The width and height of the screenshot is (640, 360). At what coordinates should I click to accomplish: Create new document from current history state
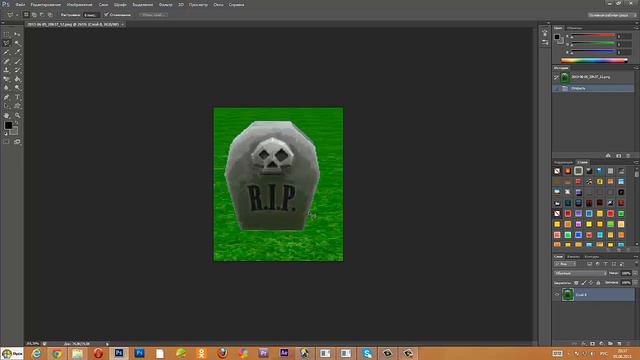[608, 156]
